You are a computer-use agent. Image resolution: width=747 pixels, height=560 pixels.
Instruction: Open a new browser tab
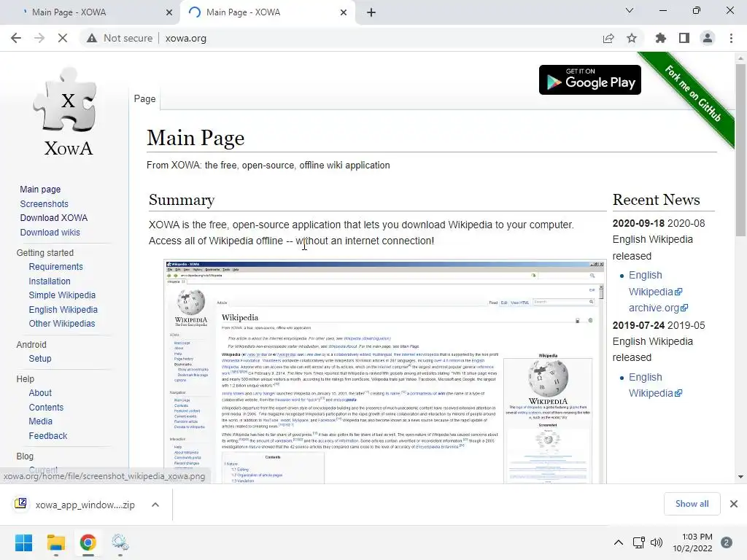[x=371, y=12]
